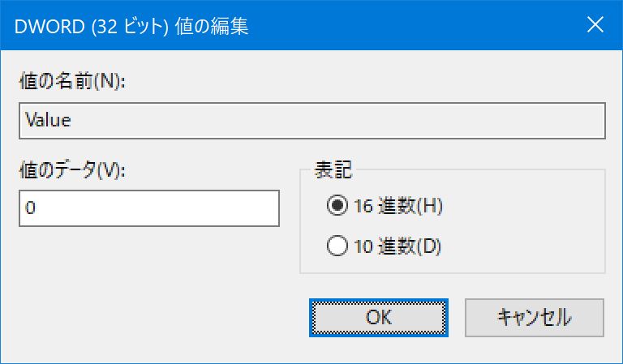Confirm the value with the OK button
The width and height of the screenshot is (623, 364).
pyautogui.click(x=379, y=318)
